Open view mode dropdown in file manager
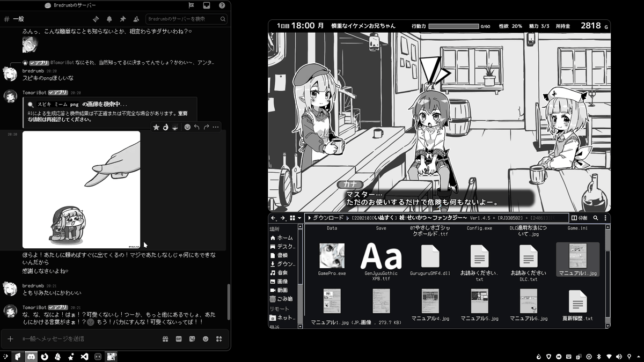644x362 pixels. coord(295,218)
